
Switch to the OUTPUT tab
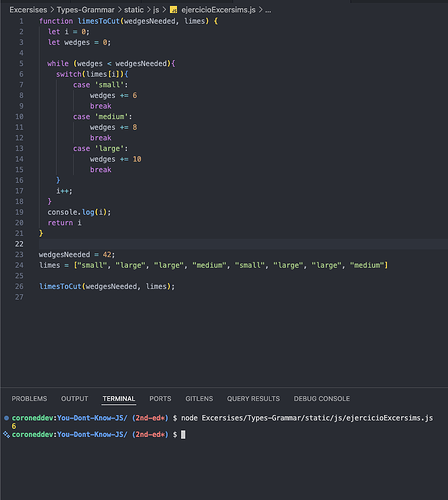(x=74, y=399)
